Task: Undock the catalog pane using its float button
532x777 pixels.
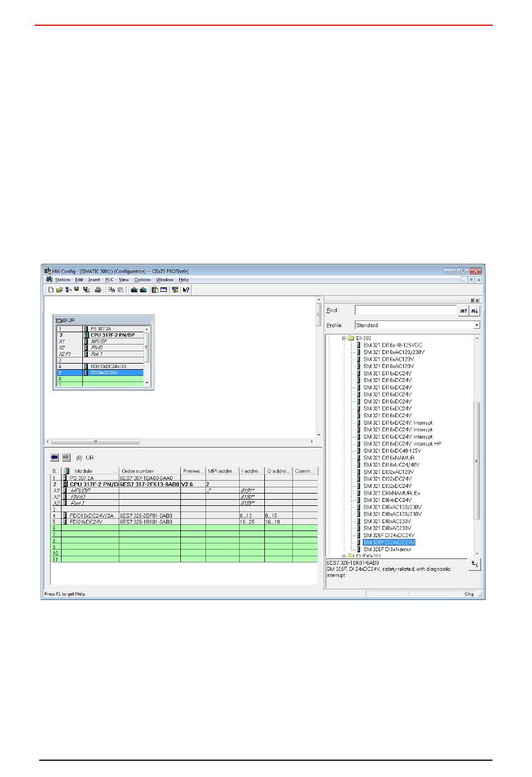Action: 472,300
